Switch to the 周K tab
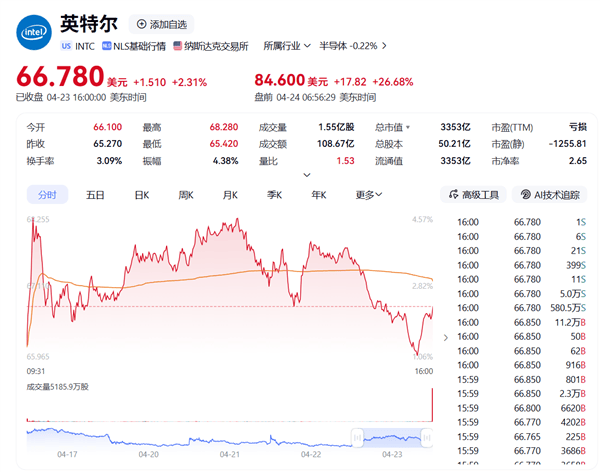The width and height of the screenshot is (600, 472). [186, 195]
